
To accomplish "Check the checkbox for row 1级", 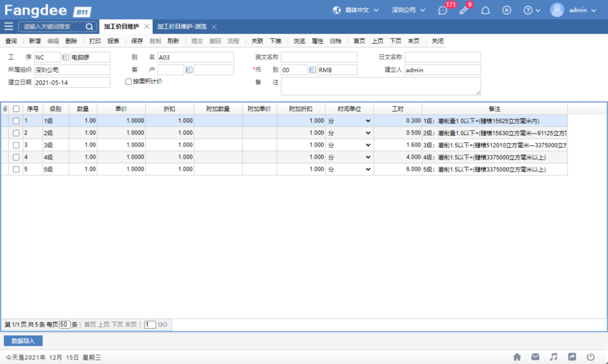I will (16, 121).
